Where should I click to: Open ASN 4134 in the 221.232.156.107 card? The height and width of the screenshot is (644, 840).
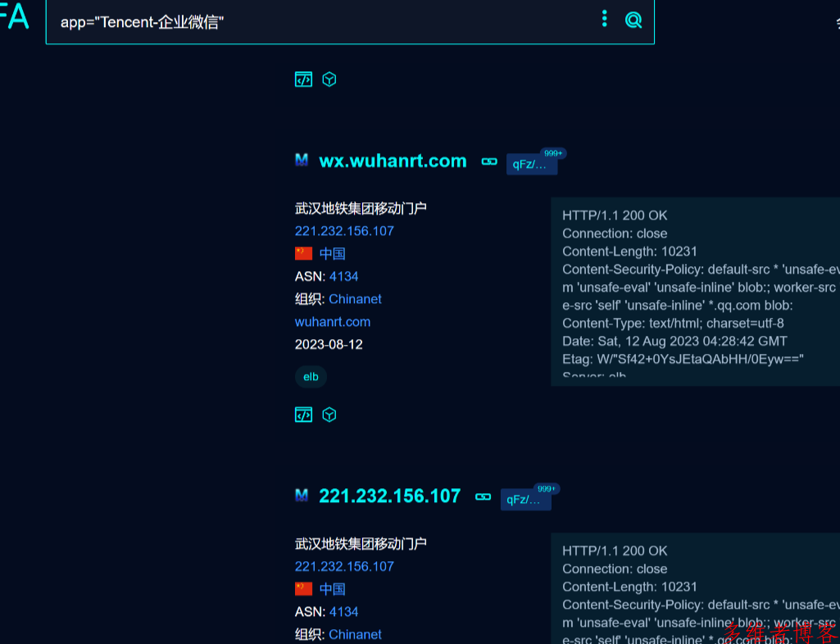pos(344,612)
